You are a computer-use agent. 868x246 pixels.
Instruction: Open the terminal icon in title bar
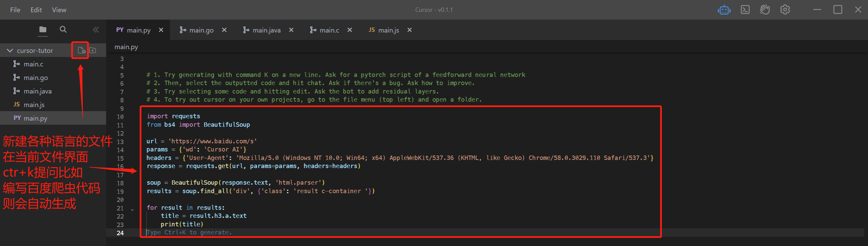coord(745,9)
